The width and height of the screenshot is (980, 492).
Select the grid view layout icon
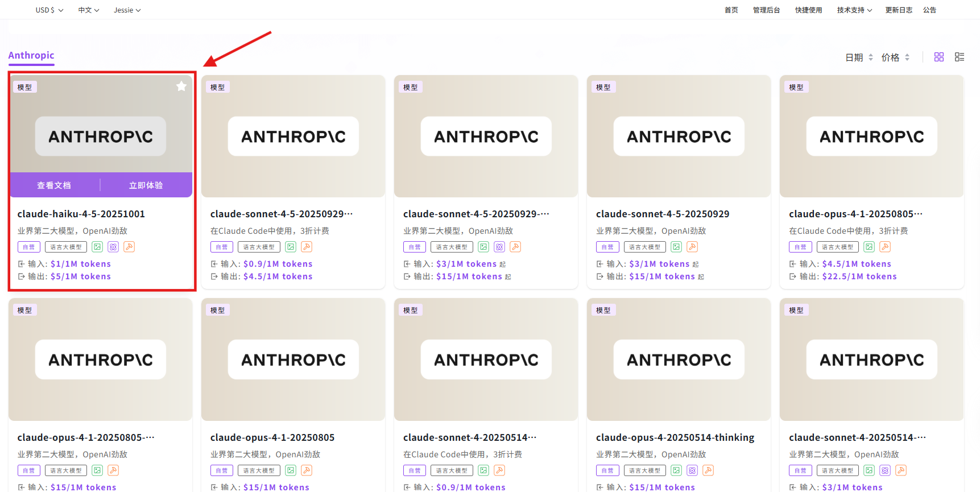939,57
